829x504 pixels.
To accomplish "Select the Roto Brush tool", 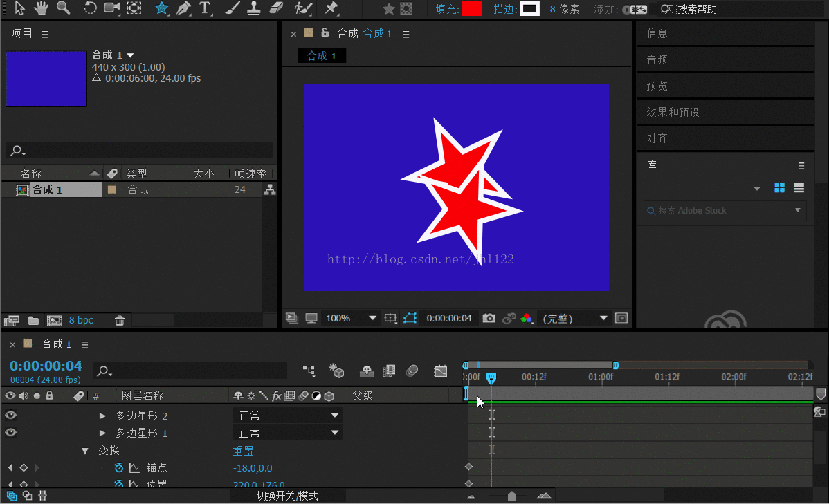I will [303, 8].
